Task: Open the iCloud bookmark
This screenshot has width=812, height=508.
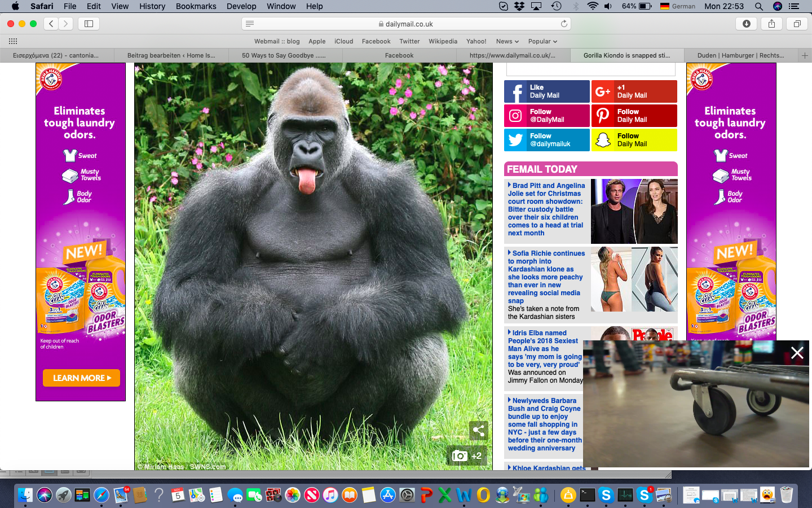Action: pyautogui.click(x=343, y=41)
